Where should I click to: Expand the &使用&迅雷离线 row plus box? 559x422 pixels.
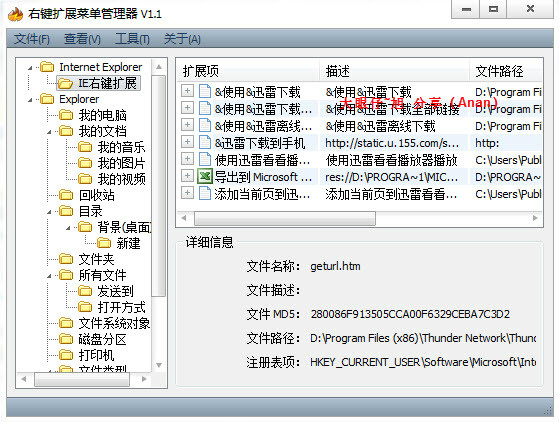(x=187, y=125)
